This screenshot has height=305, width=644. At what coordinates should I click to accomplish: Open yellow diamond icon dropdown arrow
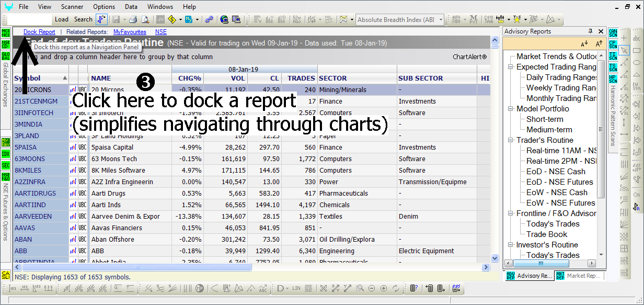(x=180, y=20)
